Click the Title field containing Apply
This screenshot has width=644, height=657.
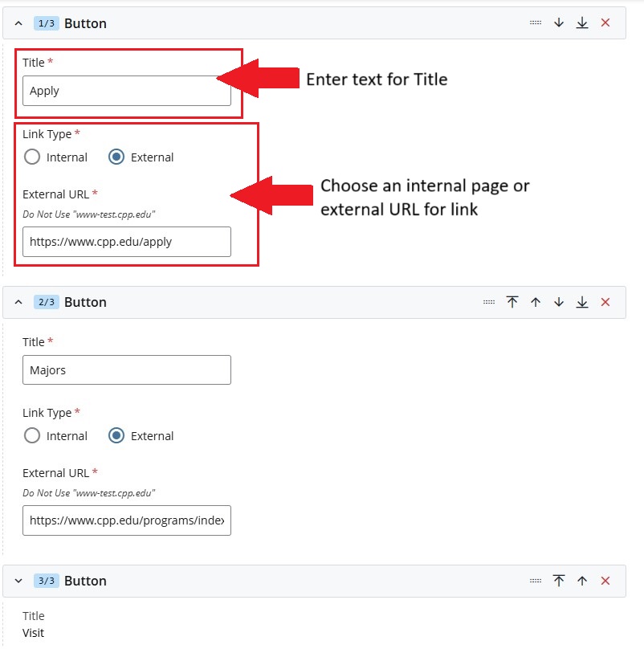[126, 91]
